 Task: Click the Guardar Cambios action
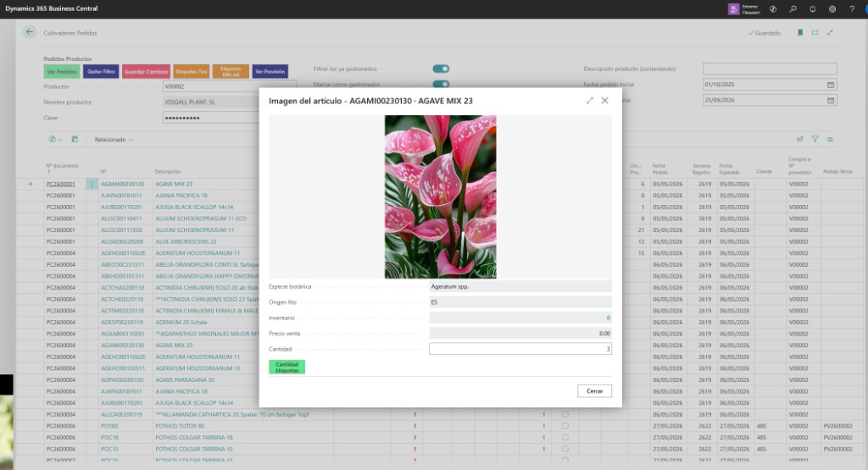click(146, 71)
